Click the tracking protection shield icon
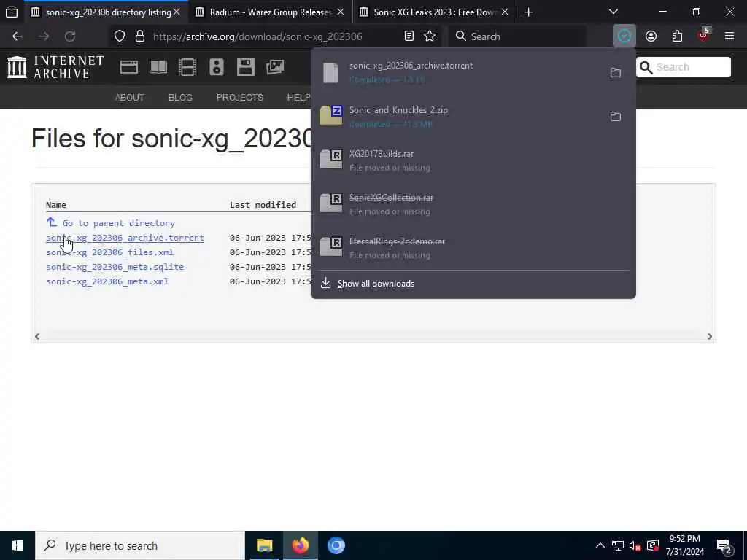 [120, 36]
